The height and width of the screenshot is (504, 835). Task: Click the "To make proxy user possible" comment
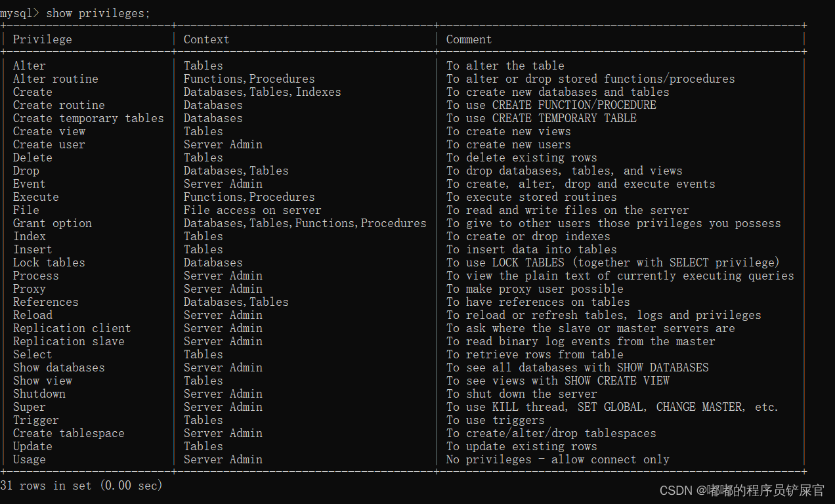[x=534, y=289]
